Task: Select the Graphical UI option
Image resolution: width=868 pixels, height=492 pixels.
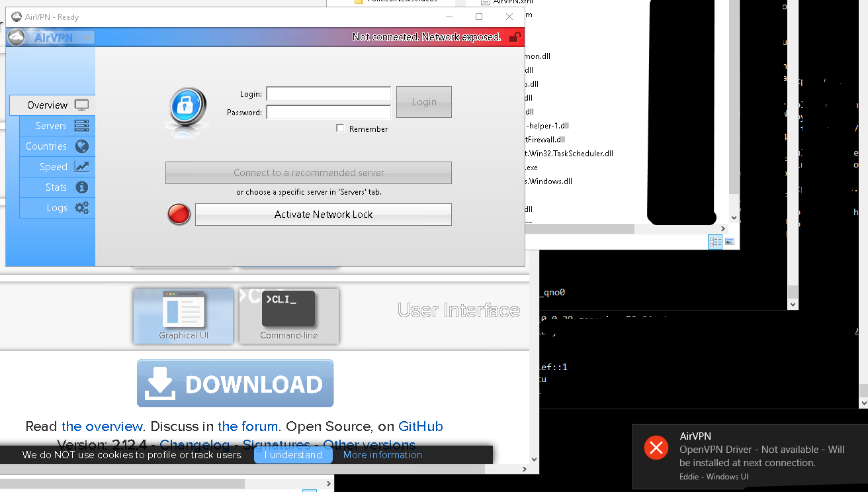Action: (183, 316)
